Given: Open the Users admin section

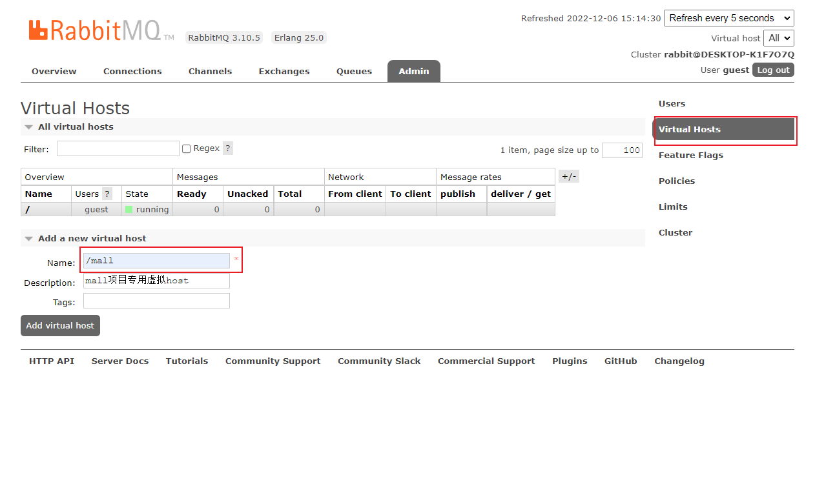Looking at the screenshot, I should [672, 104].
